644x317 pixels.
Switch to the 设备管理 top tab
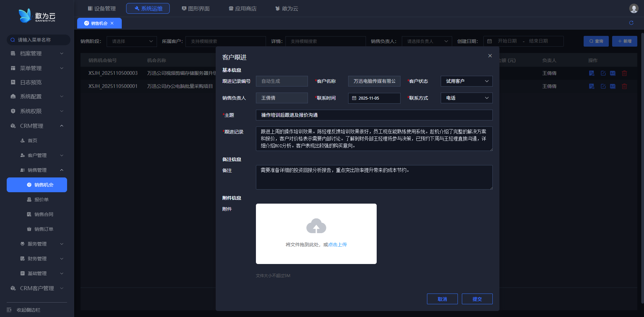click(102, 8)
